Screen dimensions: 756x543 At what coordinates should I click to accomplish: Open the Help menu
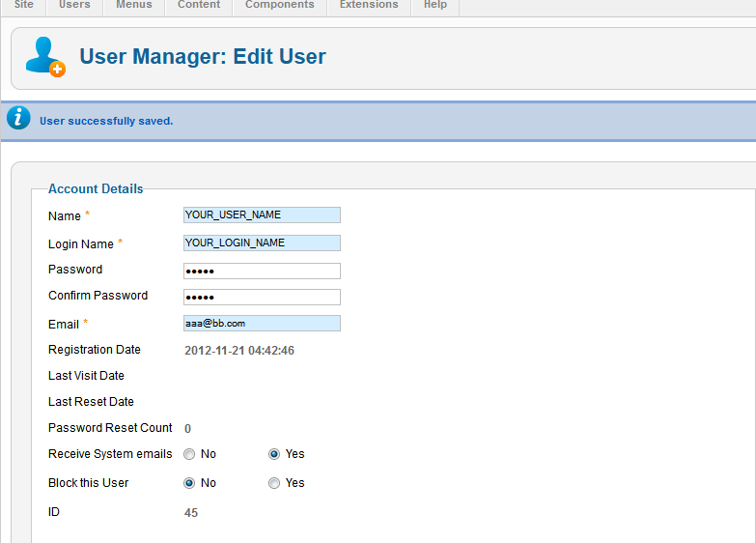(x=435, y=6)
